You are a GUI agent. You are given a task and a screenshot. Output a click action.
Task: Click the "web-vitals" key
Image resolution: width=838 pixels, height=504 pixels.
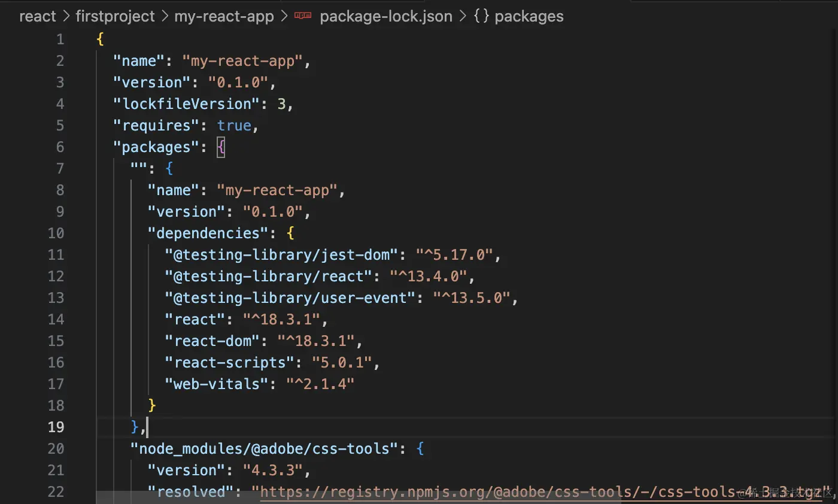click(x=217, y=384)
